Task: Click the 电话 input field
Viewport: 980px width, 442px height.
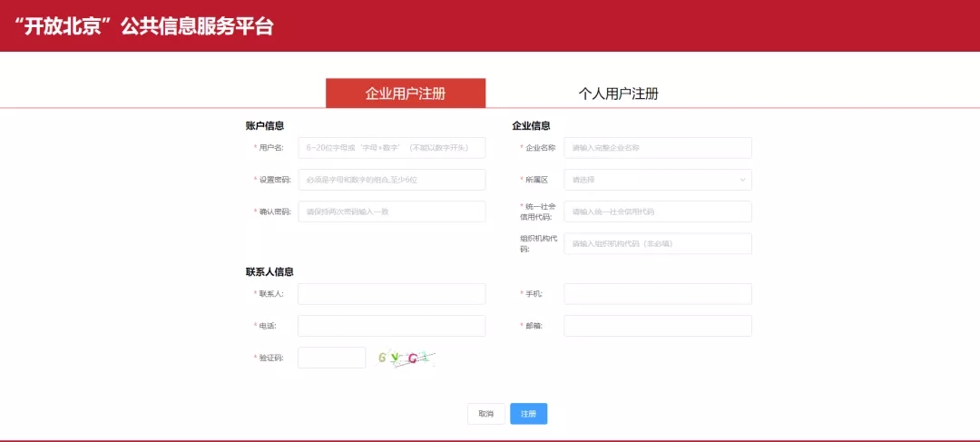Action: (x=392, y=326)
